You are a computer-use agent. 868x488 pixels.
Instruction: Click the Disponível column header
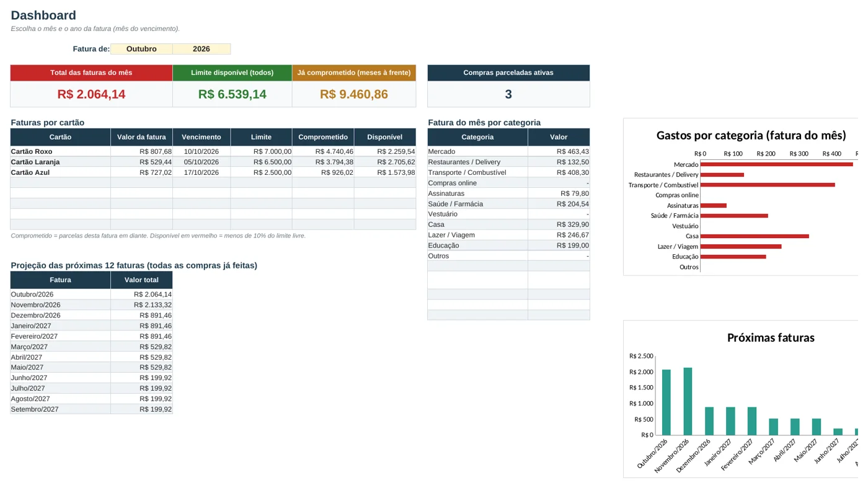coord(385,137)
